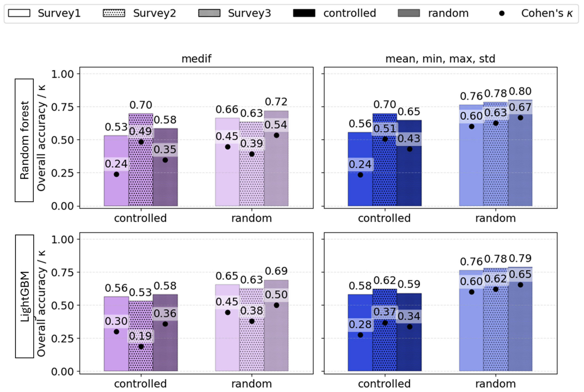Select the boxed 'Random forest' row label
This screenshot has width=584, height=392.
pos(24,140)
